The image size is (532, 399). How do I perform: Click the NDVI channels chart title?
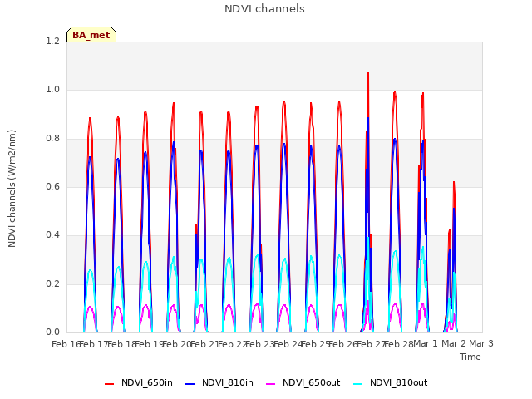click(x=264, y=9)
